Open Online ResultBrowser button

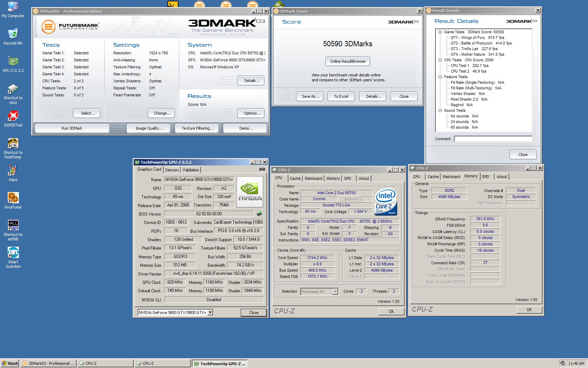(348, 61)
